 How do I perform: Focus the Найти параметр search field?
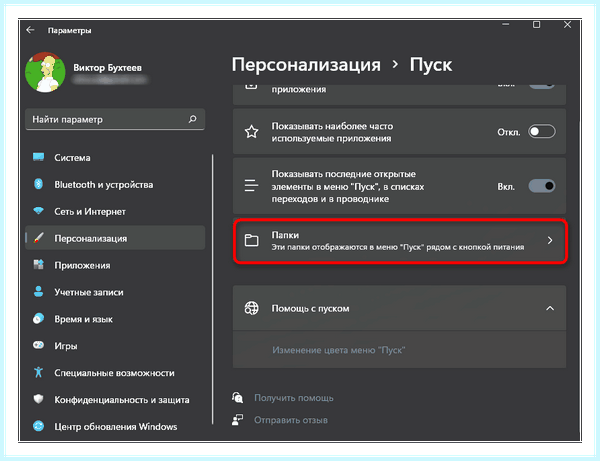click(115, 119)
